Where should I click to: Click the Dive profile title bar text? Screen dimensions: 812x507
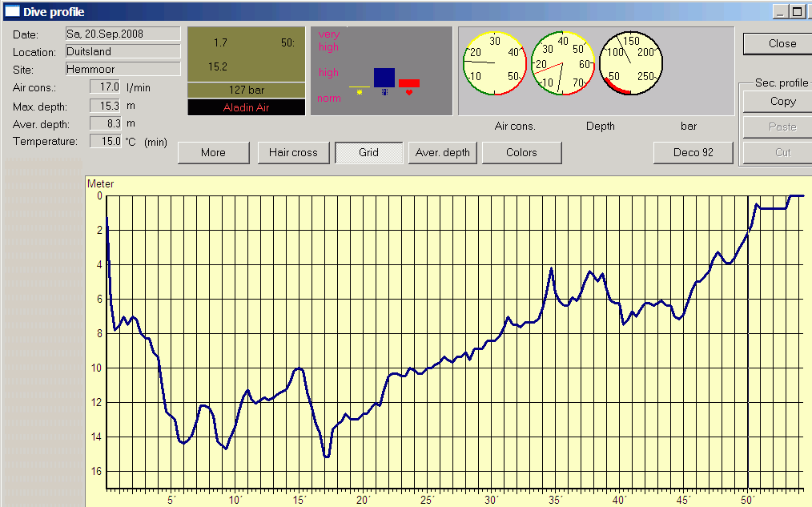[54, 12]
